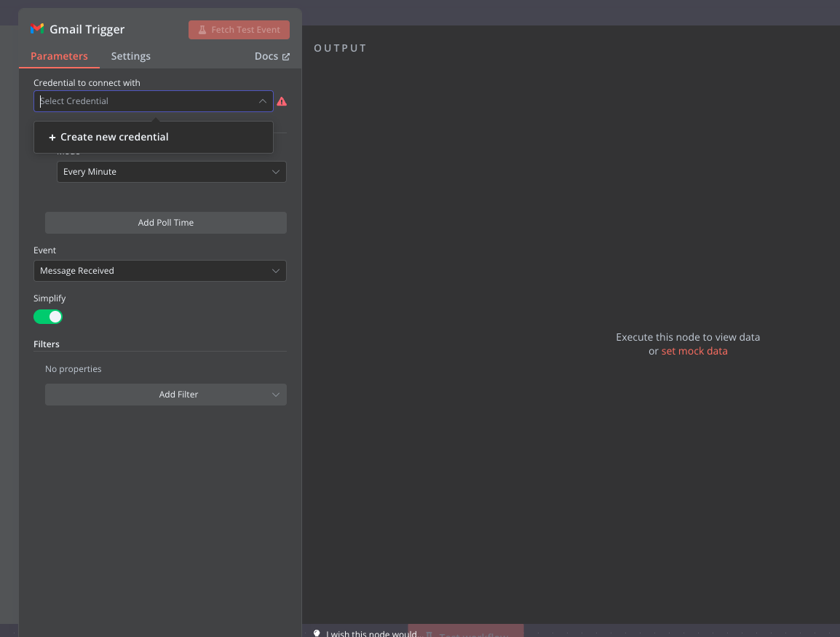Switch to the Settings tab
The image size is (840, 637).
point(131,56)
